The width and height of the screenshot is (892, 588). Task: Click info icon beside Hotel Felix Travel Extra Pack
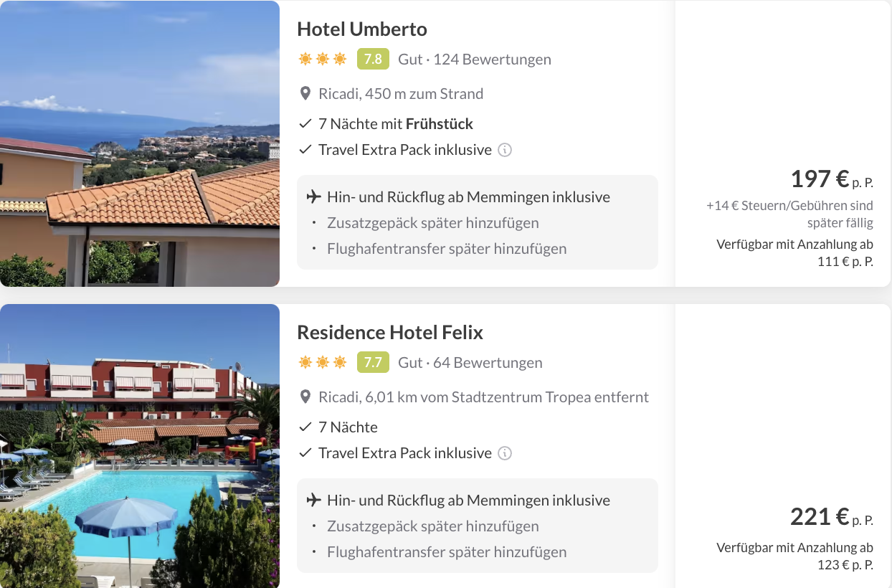(505, 453)
